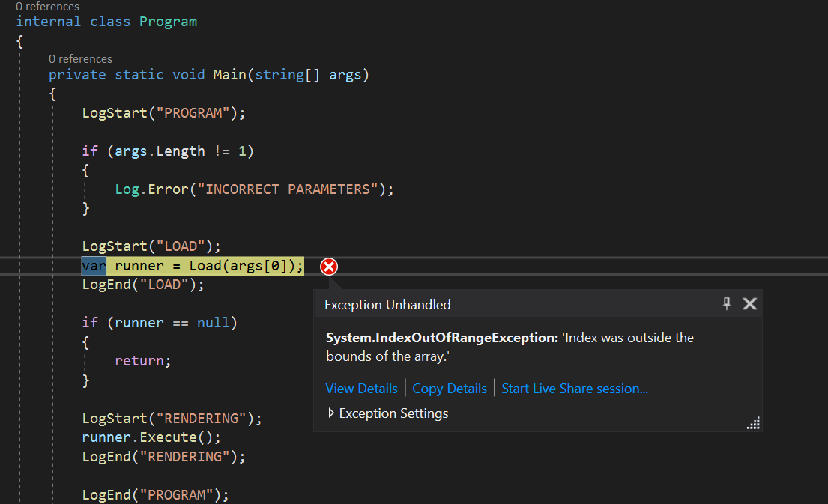Click the 'Program' class name
The width and height of the screenshot is (828, 504).
(x=168, y=22)
